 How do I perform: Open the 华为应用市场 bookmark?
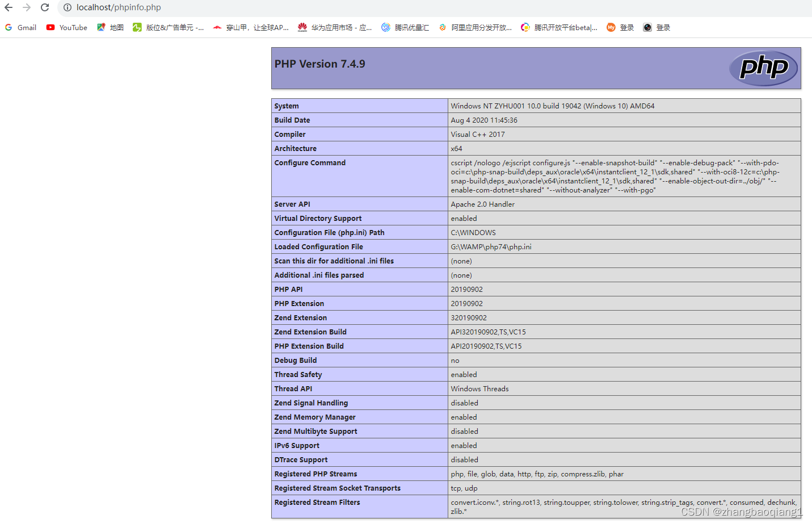(335, 27)
